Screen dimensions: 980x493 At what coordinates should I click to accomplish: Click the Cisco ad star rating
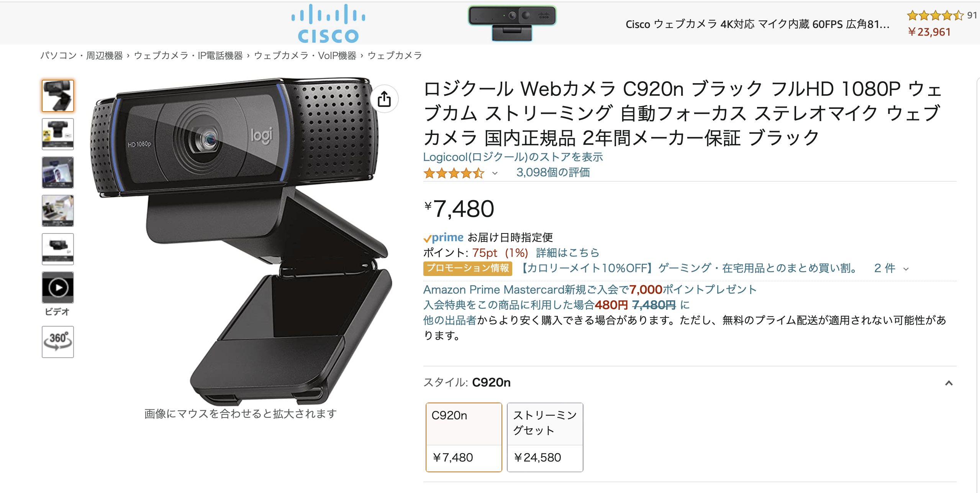coord(935,15)
